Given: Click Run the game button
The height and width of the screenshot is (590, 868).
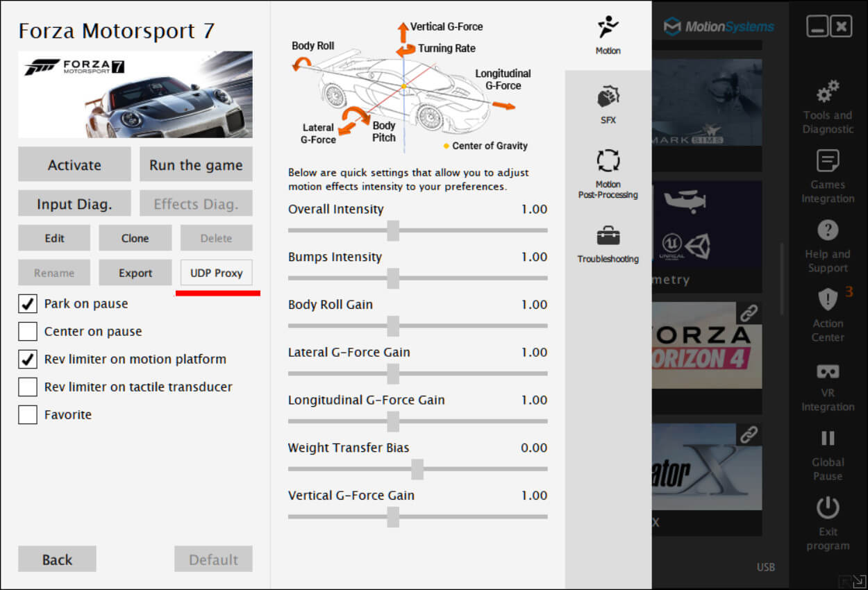Looking at the screenshot, I should [x=196, y=165].
